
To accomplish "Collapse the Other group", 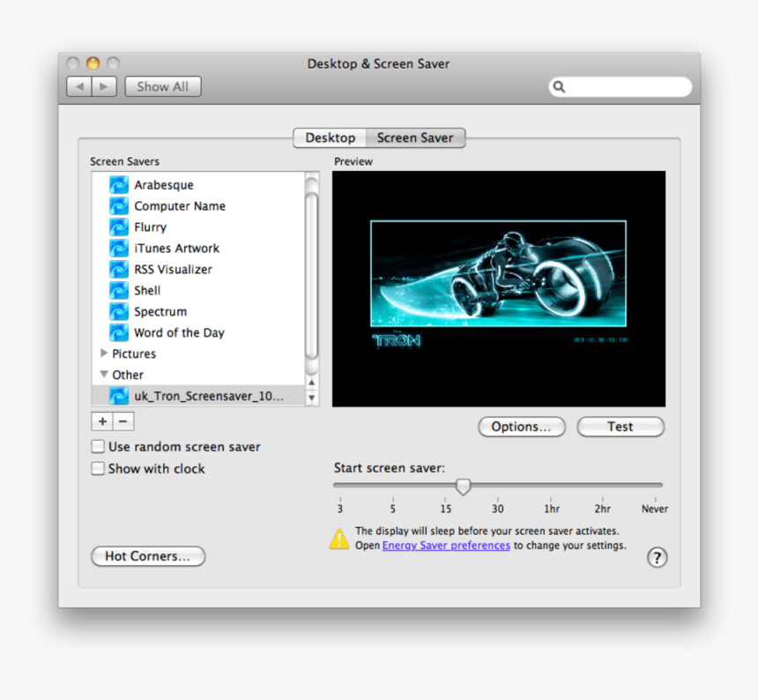I will pyautogui.click(x=103, y=374).
